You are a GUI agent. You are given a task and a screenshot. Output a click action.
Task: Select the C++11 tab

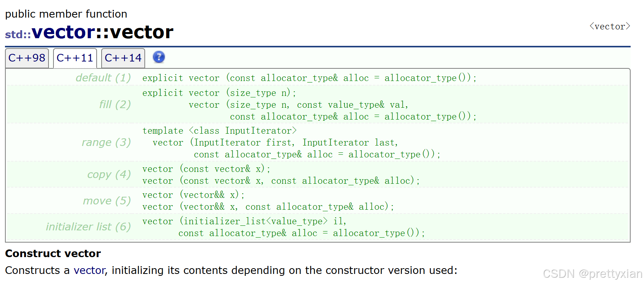tap(75, 58)
